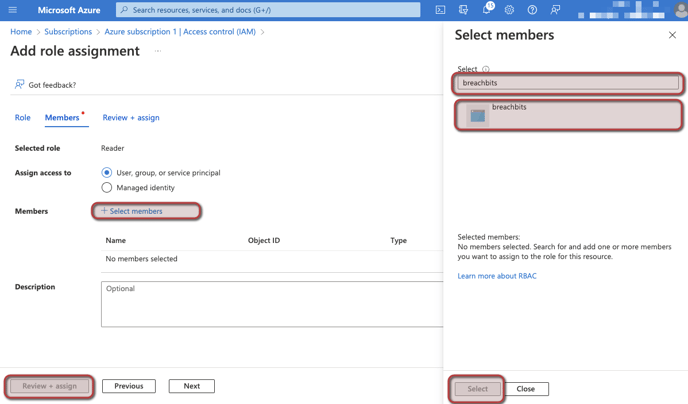The image size is (688, 404).
Task: Select the Managed identity radio button
Action: click(107, 187)
